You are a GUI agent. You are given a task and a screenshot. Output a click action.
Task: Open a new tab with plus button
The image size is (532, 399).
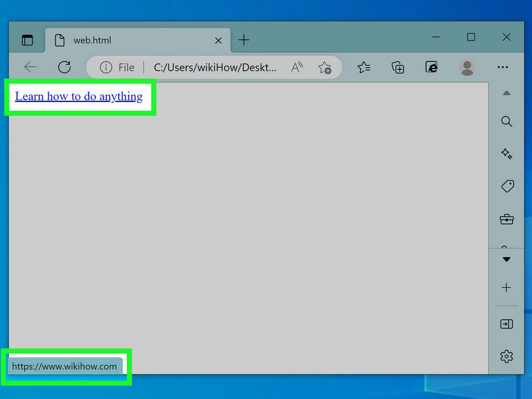[244, 40]
